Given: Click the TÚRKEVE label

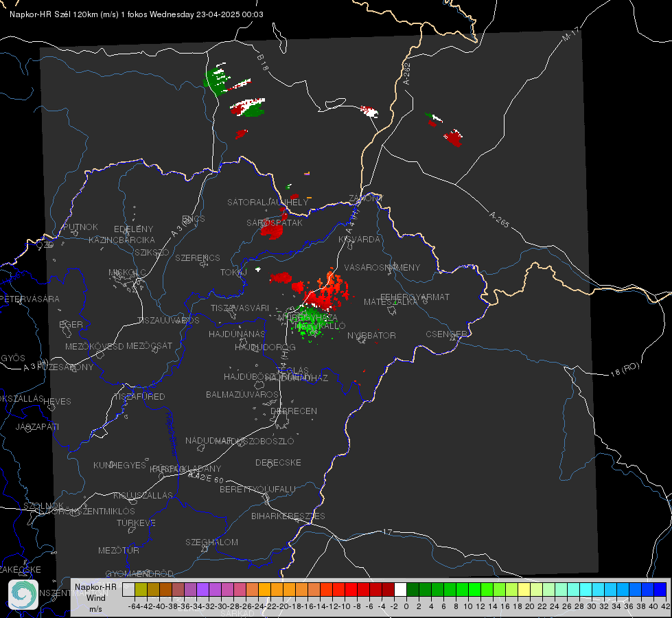Looking at the screenshot, I should tap(136, 523).
